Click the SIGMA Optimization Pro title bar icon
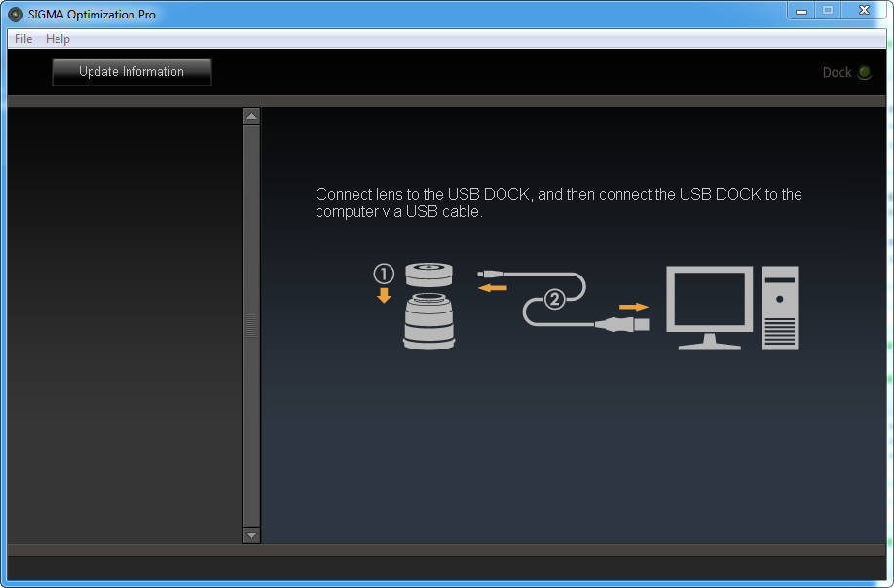The width and height of the screenshot is (894, 588). (x=16, y=15)
